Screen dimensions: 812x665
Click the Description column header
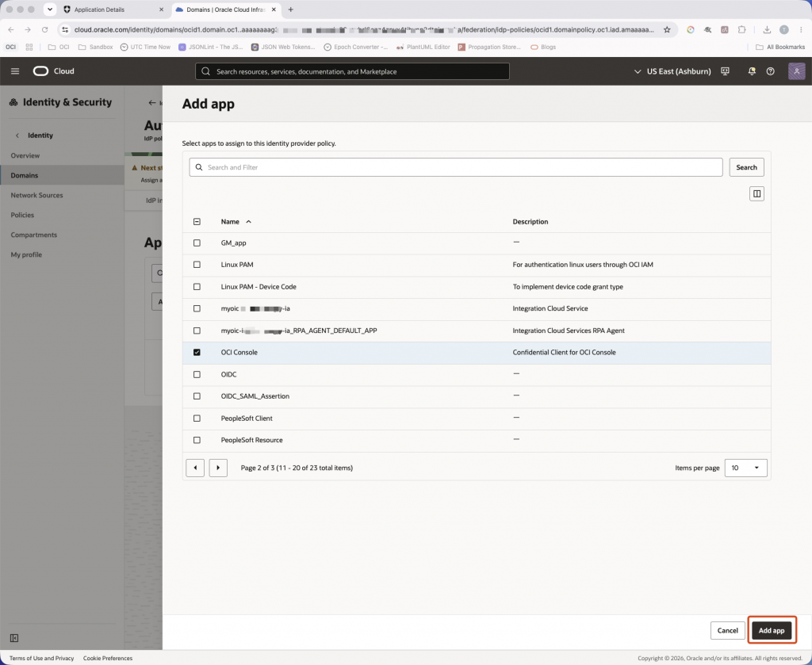pyautogui.click(x=530, y=221)
